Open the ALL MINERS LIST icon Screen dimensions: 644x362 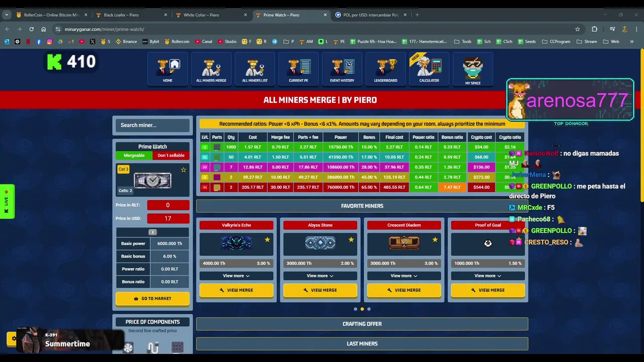tap(255, 69)
